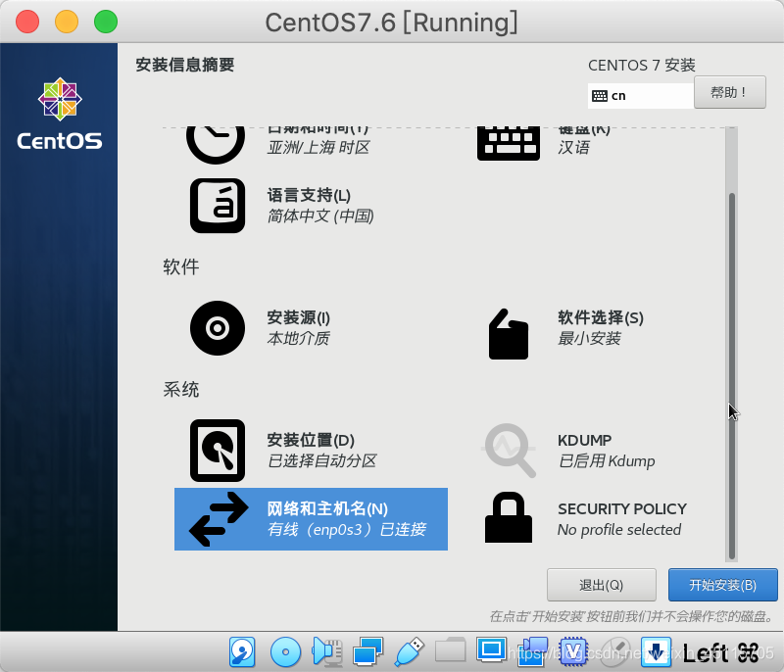Screen dimensions: 784x672
Task: Close the CentOS7.6 VM window
Action: tap(27, 22)
